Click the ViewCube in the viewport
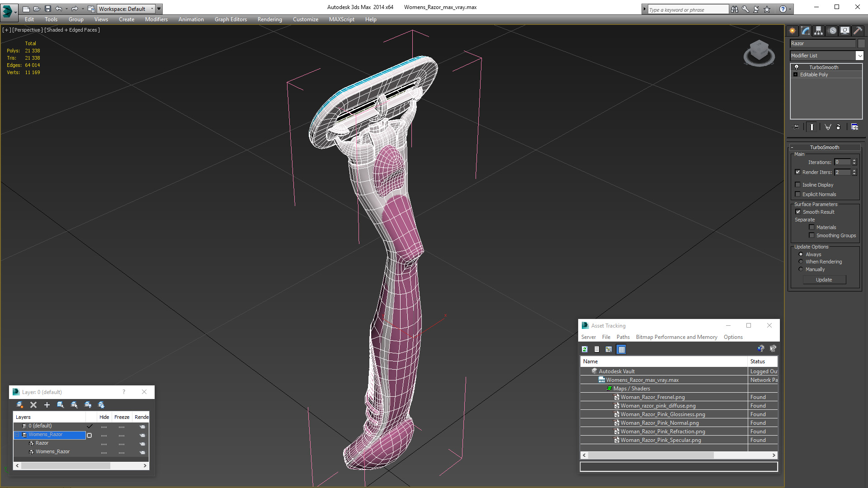This screenshot has width=868, height=488. click(759, 52)
